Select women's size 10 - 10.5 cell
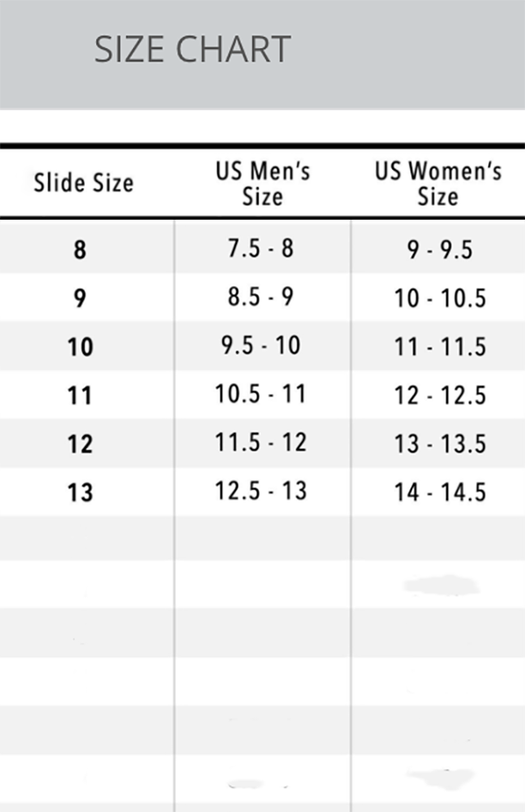The width and height of the screenshot is (525, 812). click(x=440, y=298)
